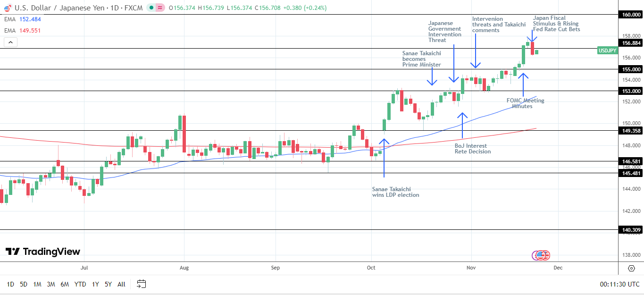
Task: Open the USDJPY label on the price scale
Action: tap(607, 51)
